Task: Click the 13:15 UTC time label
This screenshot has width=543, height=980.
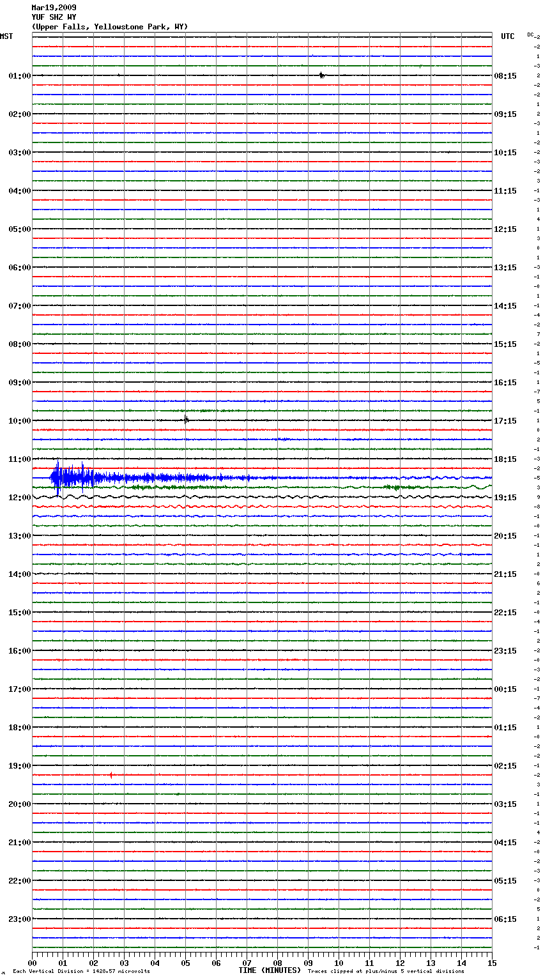Action: (x=505, y=268)
